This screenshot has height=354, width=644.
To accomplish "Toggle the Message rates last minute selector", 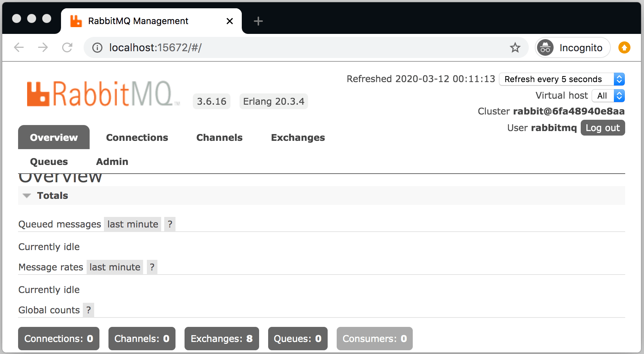I will [115, 267].
